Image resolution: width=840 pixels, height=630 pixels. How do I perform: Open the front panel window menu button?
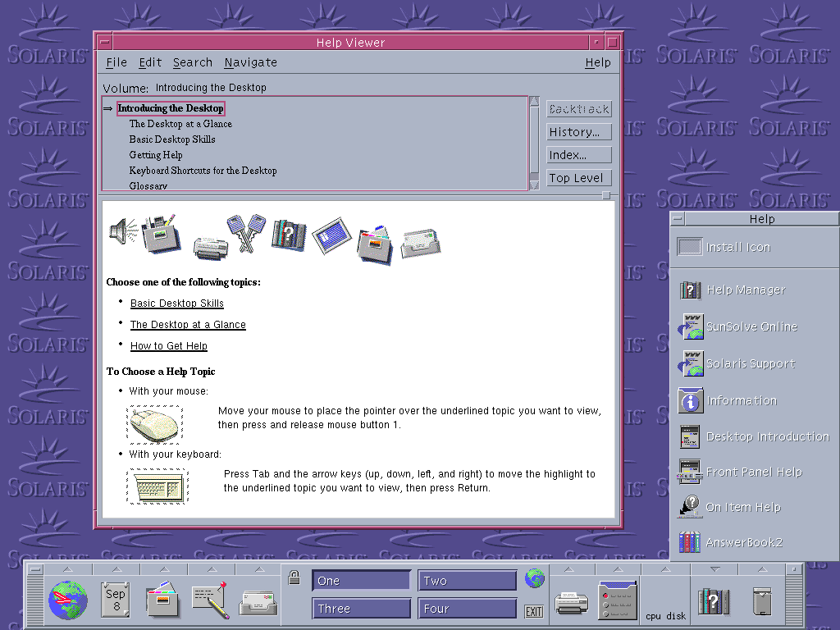coord(35,569)
